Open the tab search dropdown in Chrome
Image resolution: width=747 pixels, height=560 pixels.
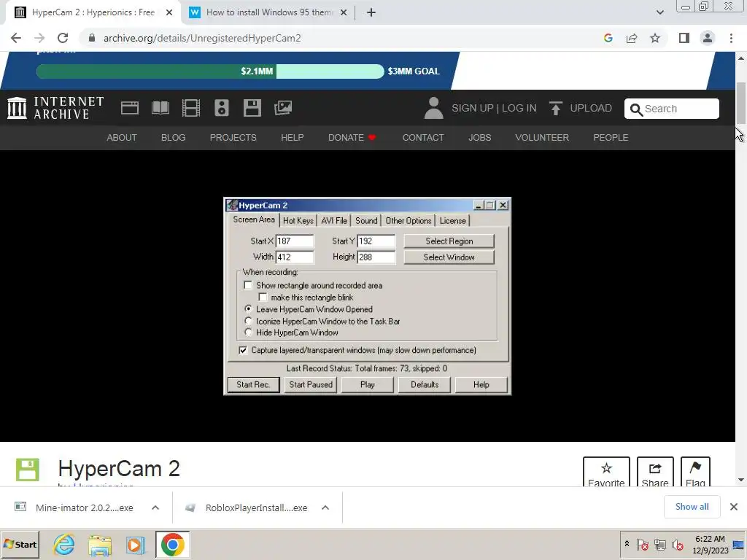[659, 13]
